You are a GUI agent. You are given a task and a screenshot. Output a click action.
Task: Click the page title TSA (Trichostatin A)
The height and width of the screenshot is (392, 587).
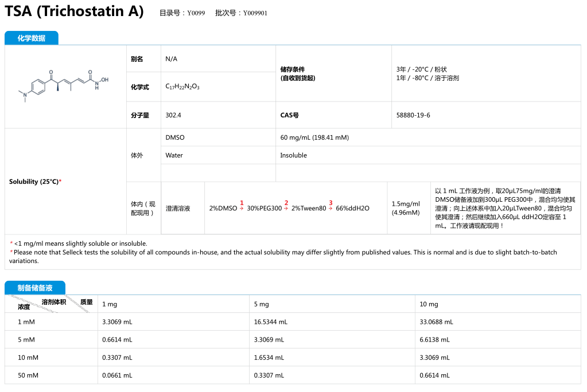click(x=74, y=11)
